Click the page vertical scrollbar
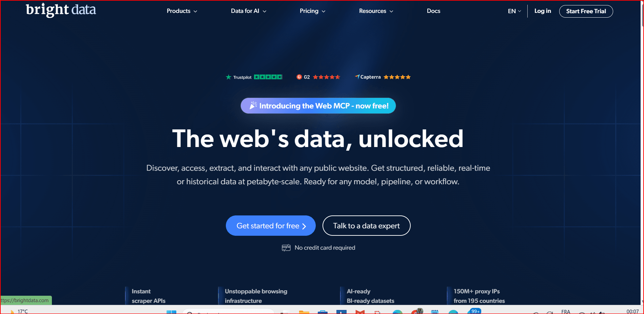This screenshot has height=314, width=644. (x=642, y=152)
